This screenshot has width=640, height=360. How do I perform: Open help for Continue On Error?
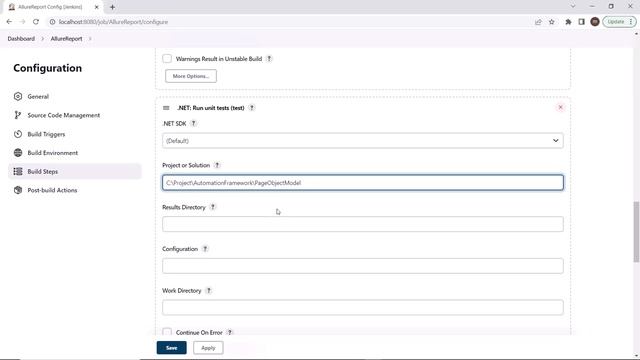pyautogui.click(x=230, y=332)
